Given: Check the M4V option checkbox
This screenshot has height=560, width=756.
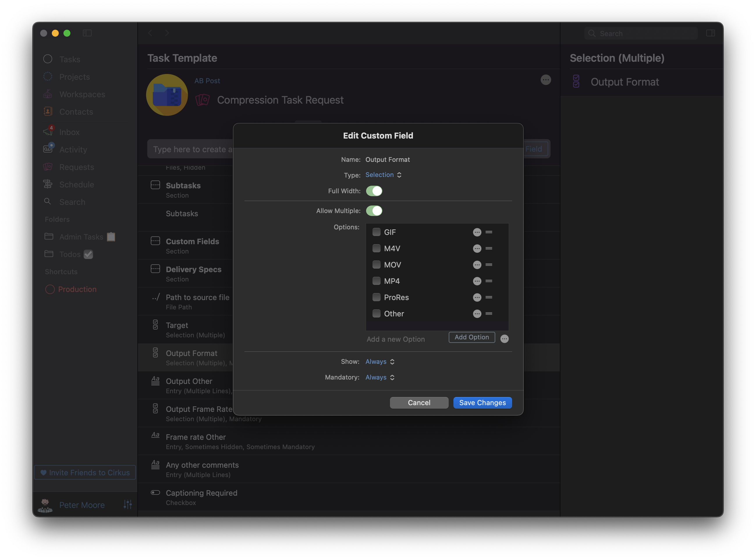Looking at the screenshot, I should [x=376, y=249].
